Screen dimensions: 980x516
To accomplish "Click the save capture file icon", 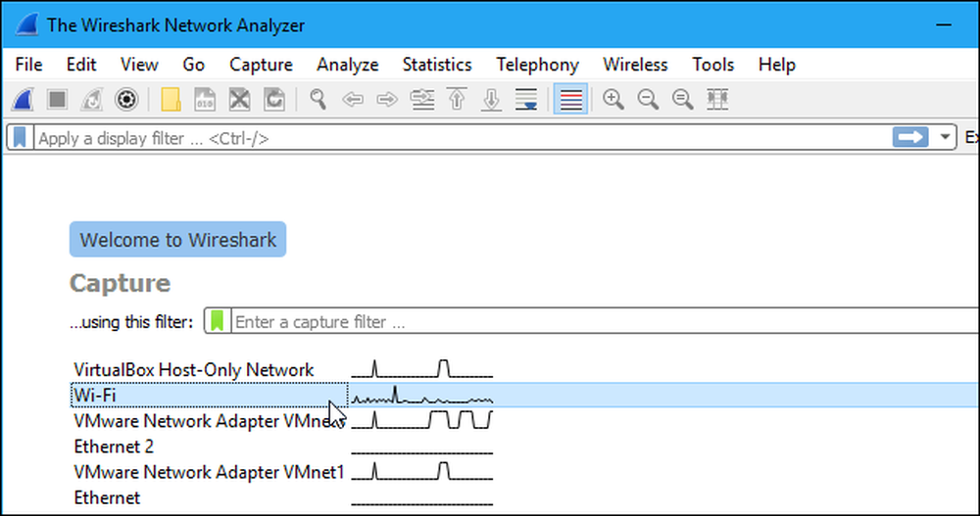I will coord(205,99).
